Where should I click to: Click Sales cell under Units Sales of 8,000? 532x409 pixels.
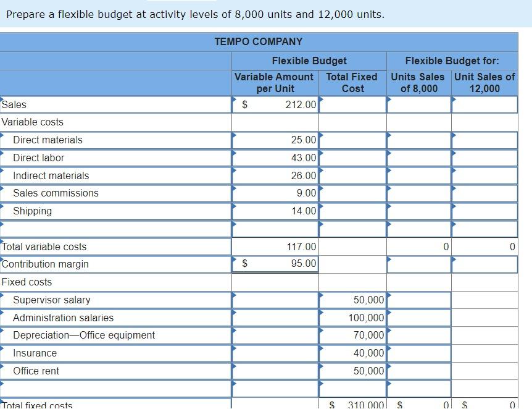[418, 104]
